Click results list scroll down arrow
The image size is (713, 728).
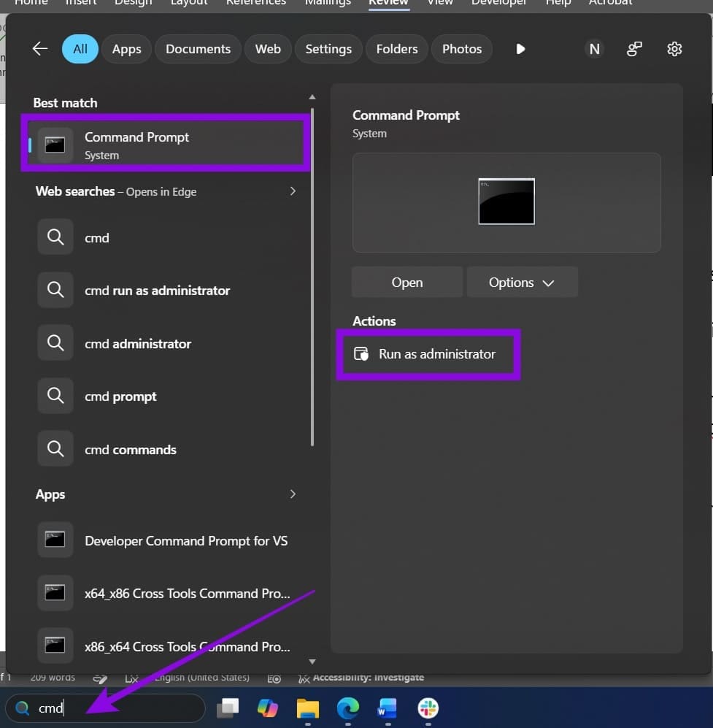tap(312, 662)
